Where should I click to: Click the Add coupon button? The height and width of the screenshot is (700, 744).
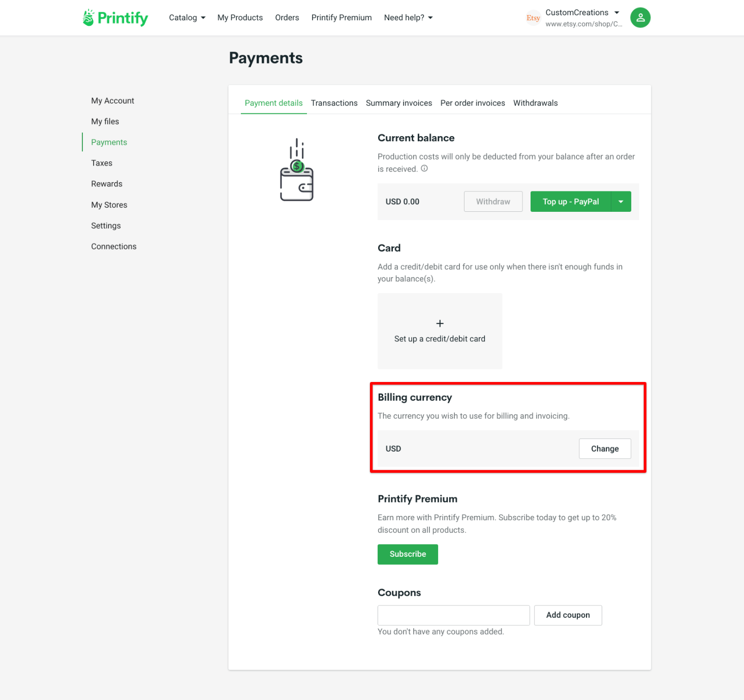tap(568, 615)
